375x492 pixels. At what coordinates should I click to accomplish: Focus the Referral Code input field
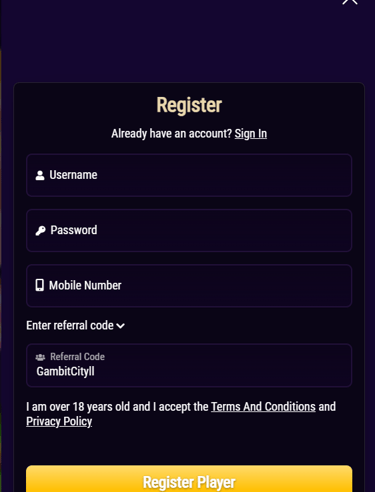pyautogui.click(x=189, y=365)
